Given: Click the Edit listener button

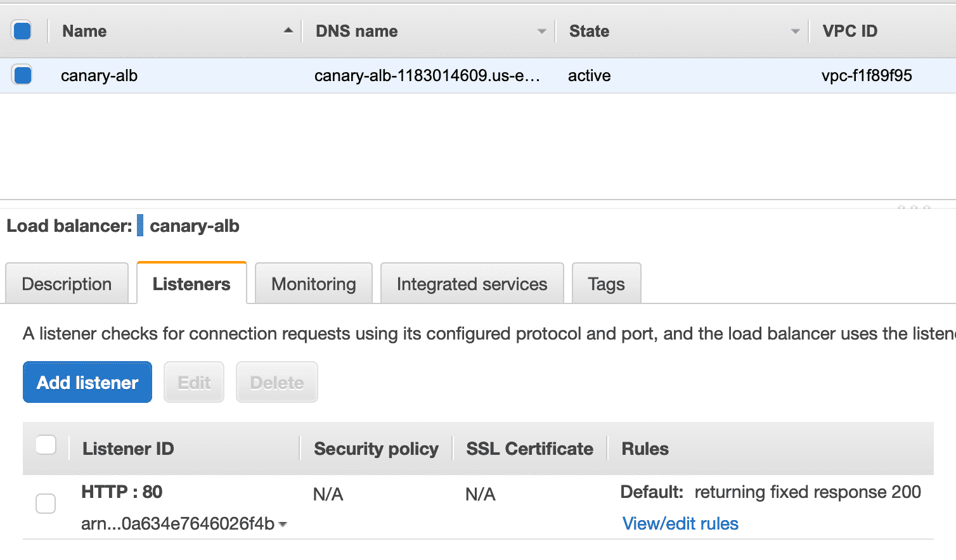Looking at the screenshot, I should [x=194, y=383].
